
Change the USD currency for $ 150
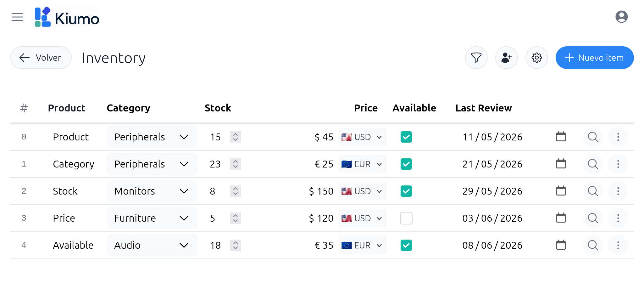point(362,191)
